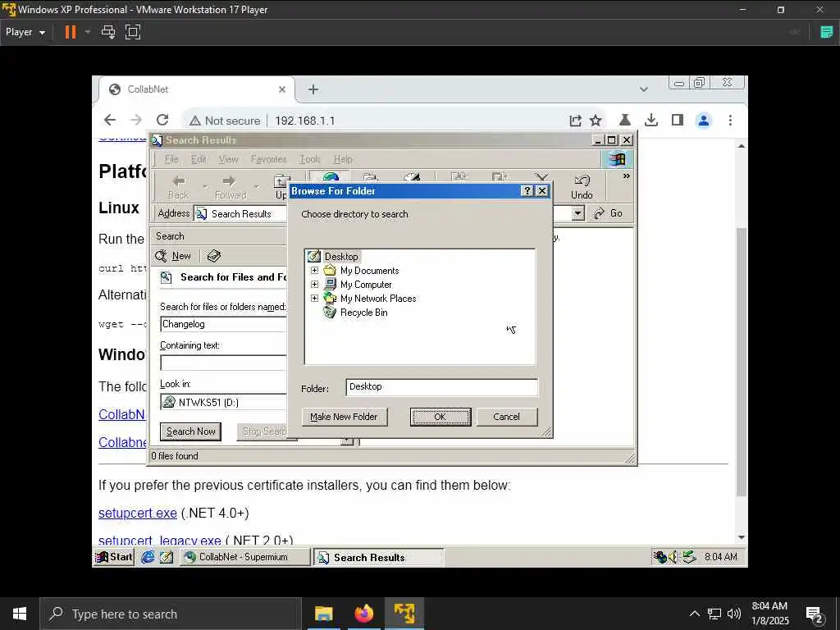Select My Computer in folder tree
Screen dimensions: 840x630
click(366, 285)
